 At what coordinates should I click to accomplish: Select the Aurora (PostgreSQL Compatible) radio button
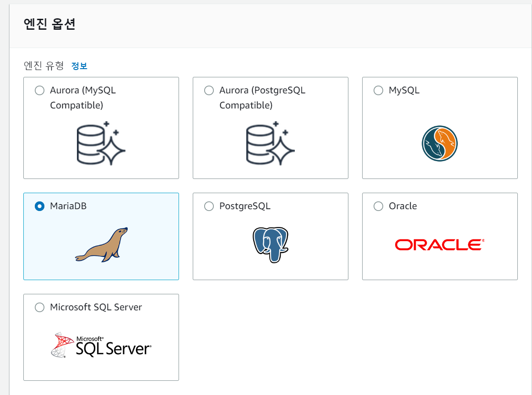coord(209,91)
